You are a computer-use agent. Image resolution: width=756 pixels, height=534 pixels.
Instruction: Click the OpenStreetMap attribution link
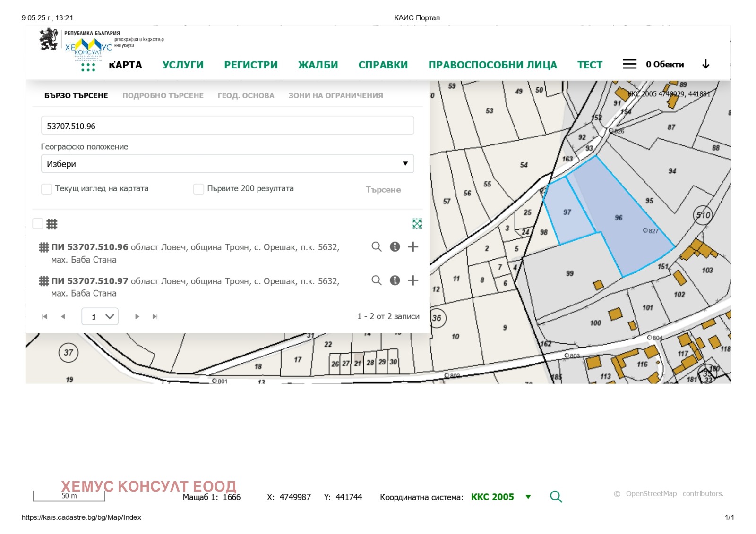(x=651, y=493)
